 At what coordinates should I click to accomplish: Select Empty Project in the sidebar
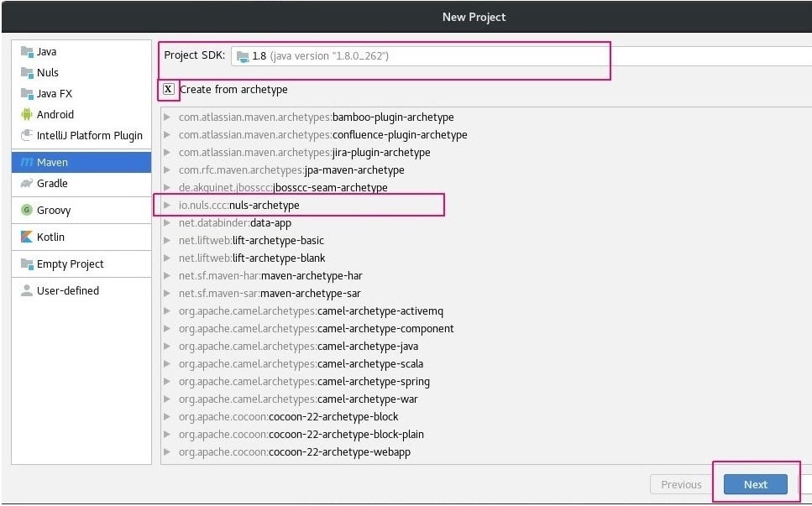coord(81,263)
